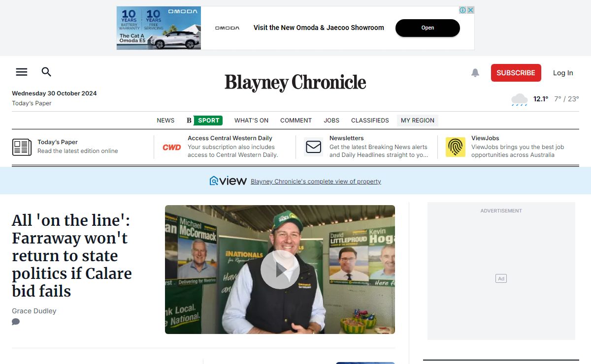
Task: Open the Classifieds menu item
Action: 370,121
